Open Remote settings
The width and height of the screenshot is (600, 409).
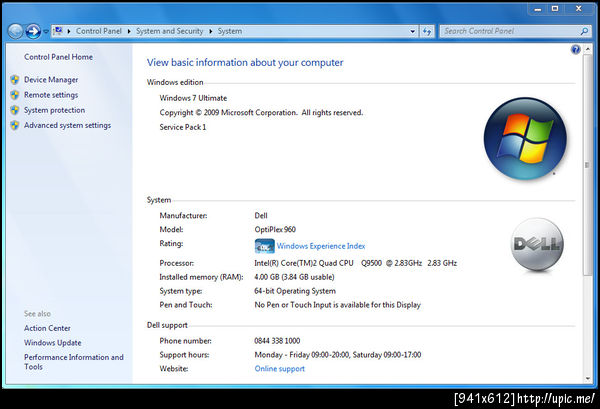(x=51, y=95)
